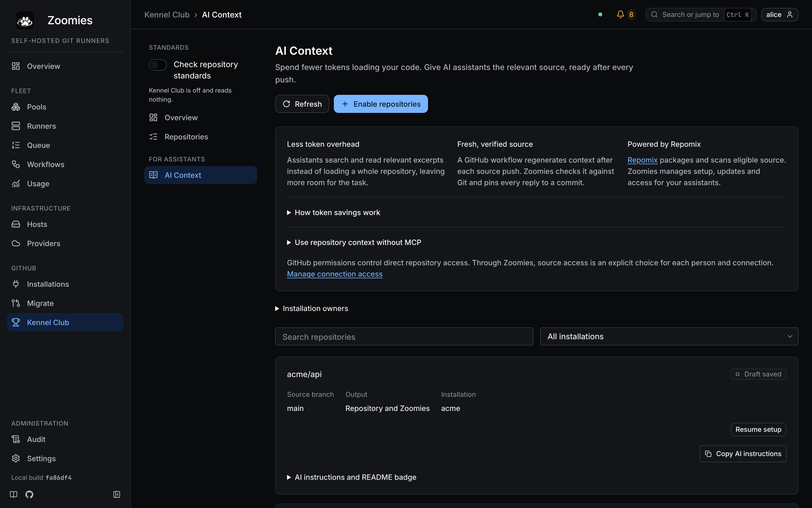Open the documentation book icon at sidebar bottom

(14, 494)
